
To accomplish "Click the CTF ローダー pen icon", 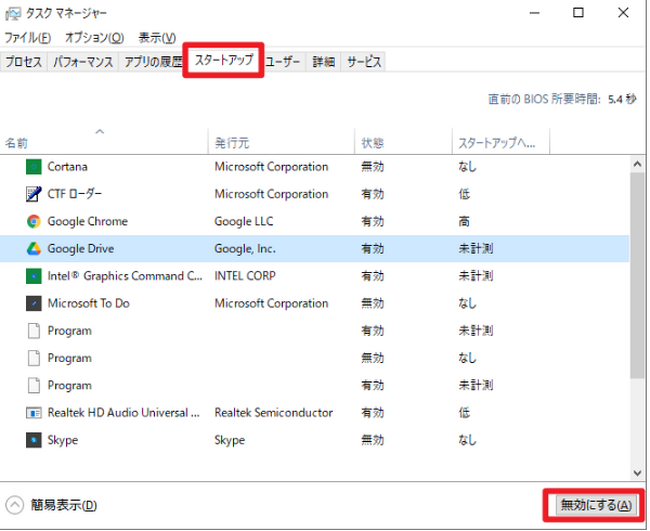I will point(34,194).
